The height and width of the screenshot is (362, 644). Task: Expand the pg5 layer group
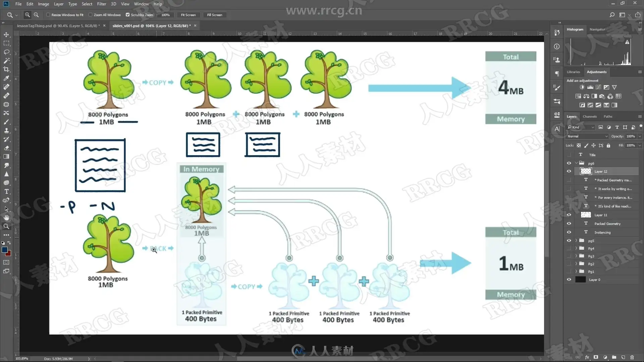point(576,241)
